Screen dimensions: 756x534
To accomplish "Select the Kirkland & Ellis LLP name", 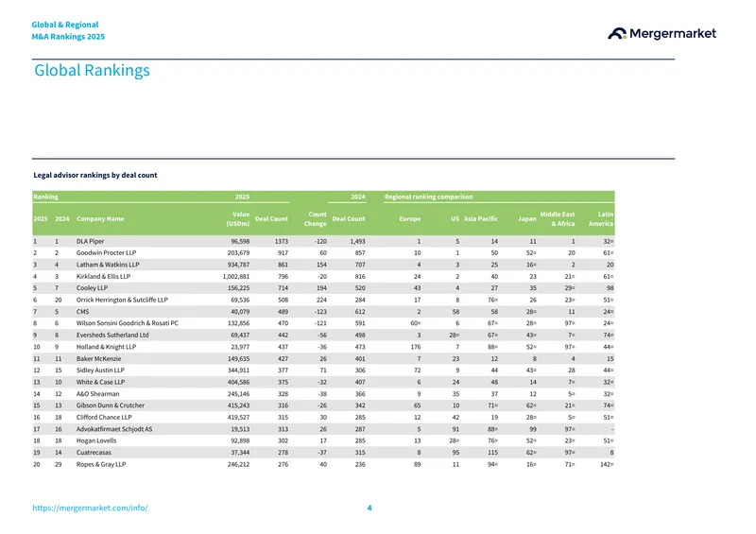I will pyautogui.click(x=103, y=276).
